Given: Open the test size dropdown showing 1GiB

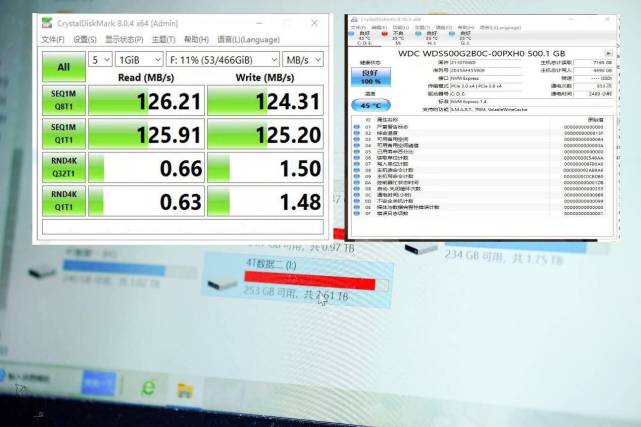Looking at the screenshot, I should [x=139, y=60].
